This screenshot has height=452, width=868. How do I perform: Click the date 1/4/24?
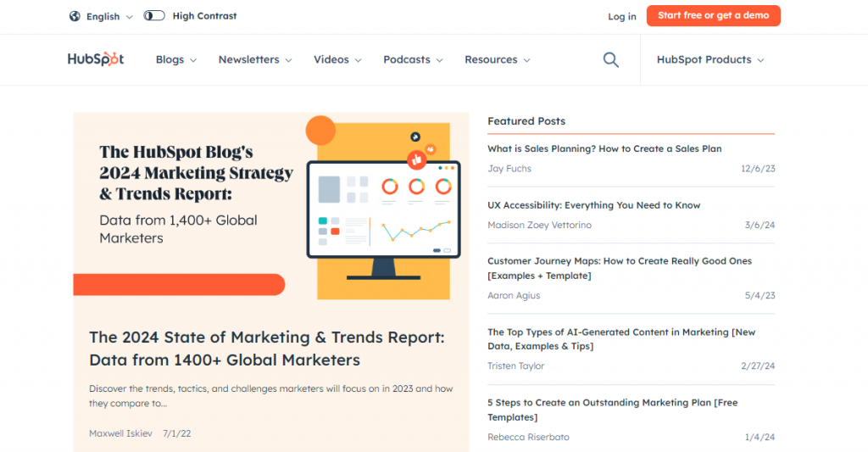coord(759,437)
